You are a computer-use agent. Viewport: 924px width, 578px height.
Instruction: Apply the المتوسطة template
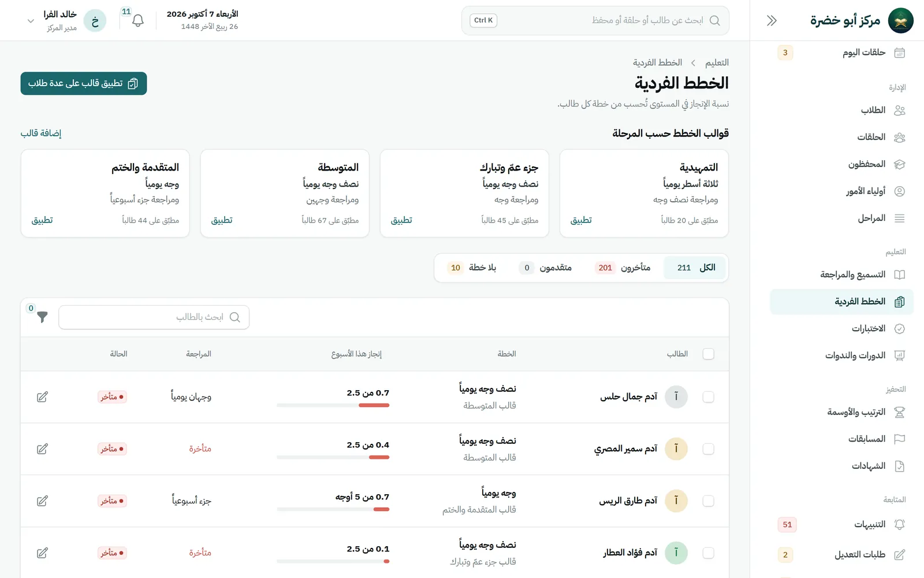(x=222, y=220)
